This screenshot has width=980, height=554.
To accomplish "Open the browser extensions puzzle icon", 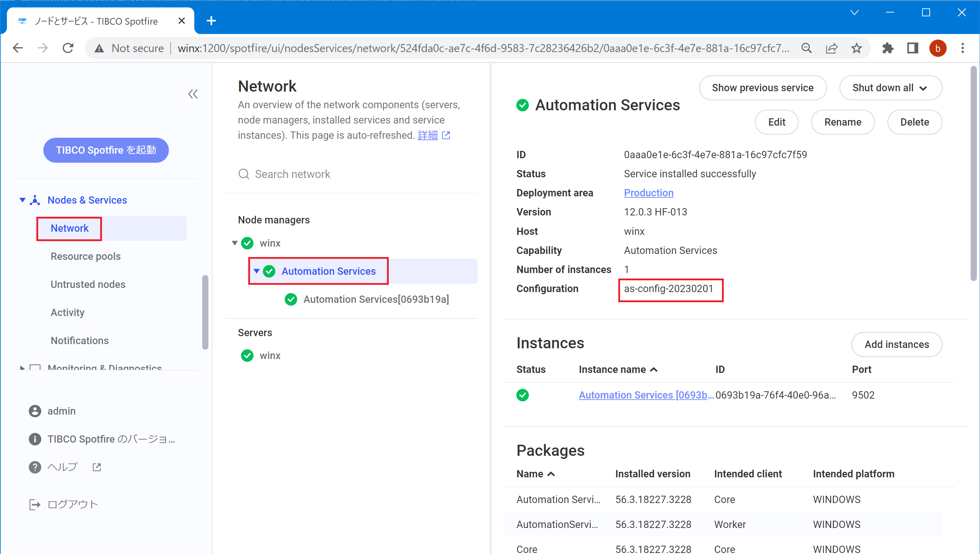I will coord(887,48).
